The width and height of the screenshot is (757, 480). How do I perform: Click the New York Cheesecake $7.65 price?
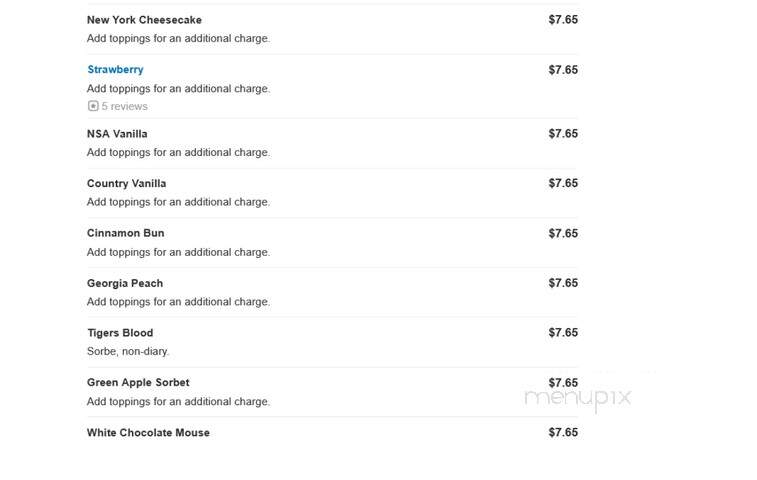tap(563, 20)
